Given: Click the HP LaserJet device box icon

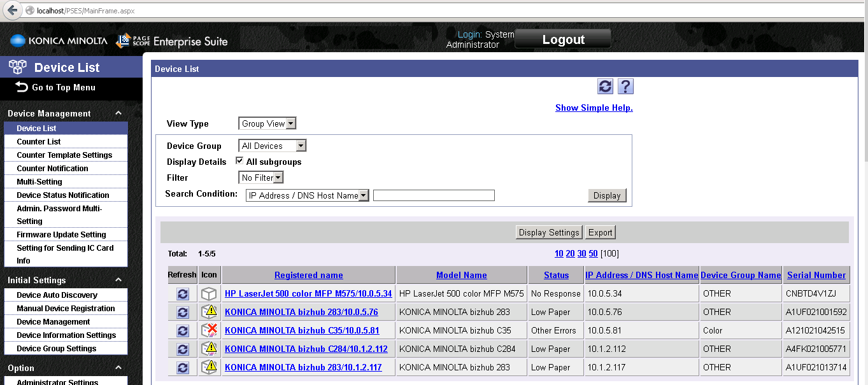Looking at the screenshot, I should pyautogui.click(x=209, y=294).
